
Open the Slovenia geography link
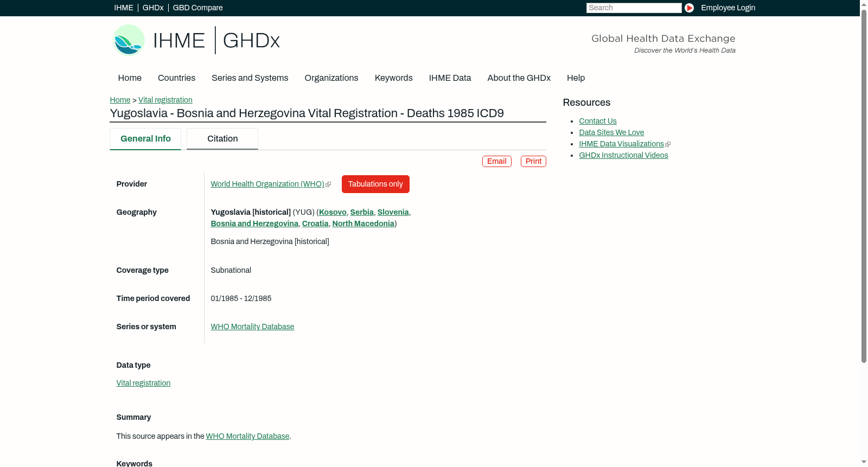tap(393, 213)
